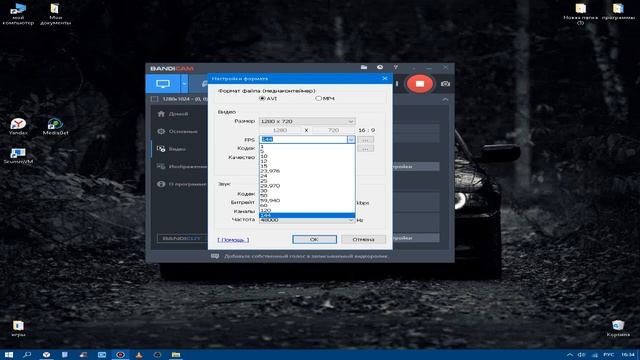Click the volume icon in the system tray
The image size is (640, 360).
[582, 355]
